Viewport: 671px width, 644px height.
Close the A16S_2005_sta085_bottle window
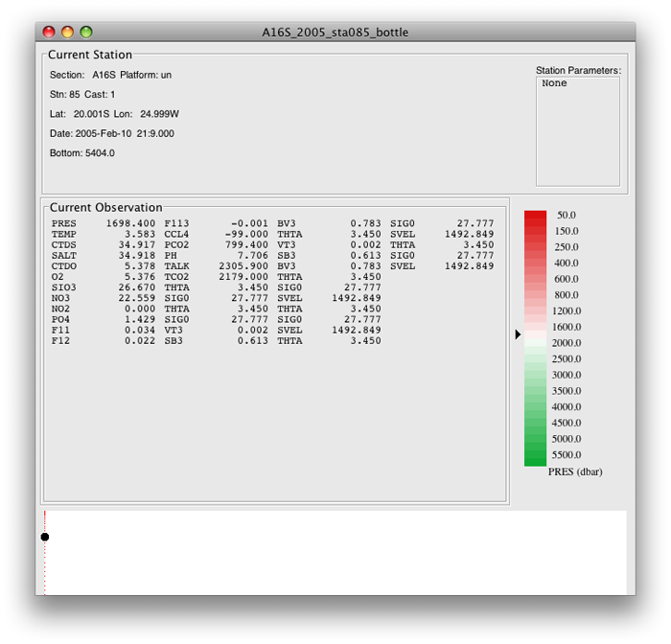point(49,32)
